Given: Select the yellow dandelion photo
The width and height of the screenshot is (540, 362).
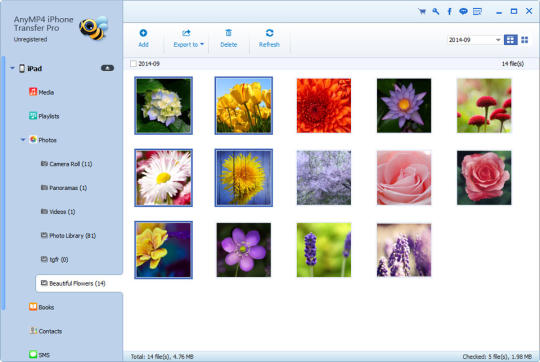Looking at the screenshot, I should [243, 178].
